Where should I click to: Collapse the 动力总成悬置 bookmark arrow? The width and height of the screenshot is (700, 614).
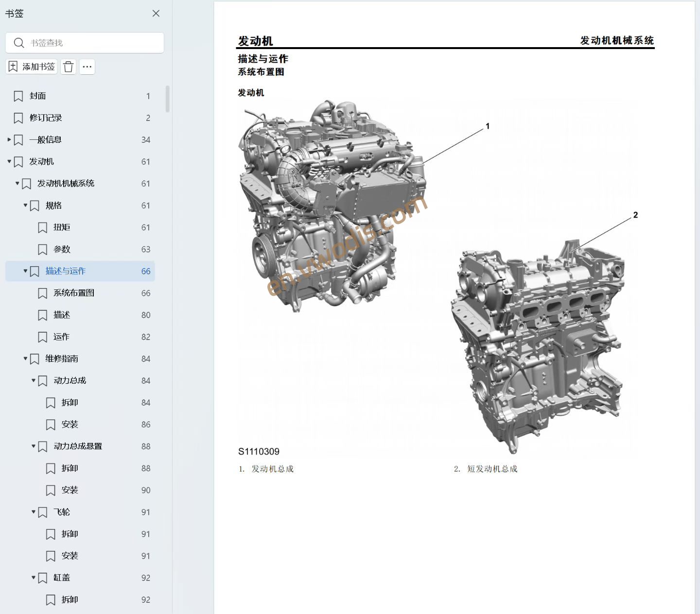34,445
